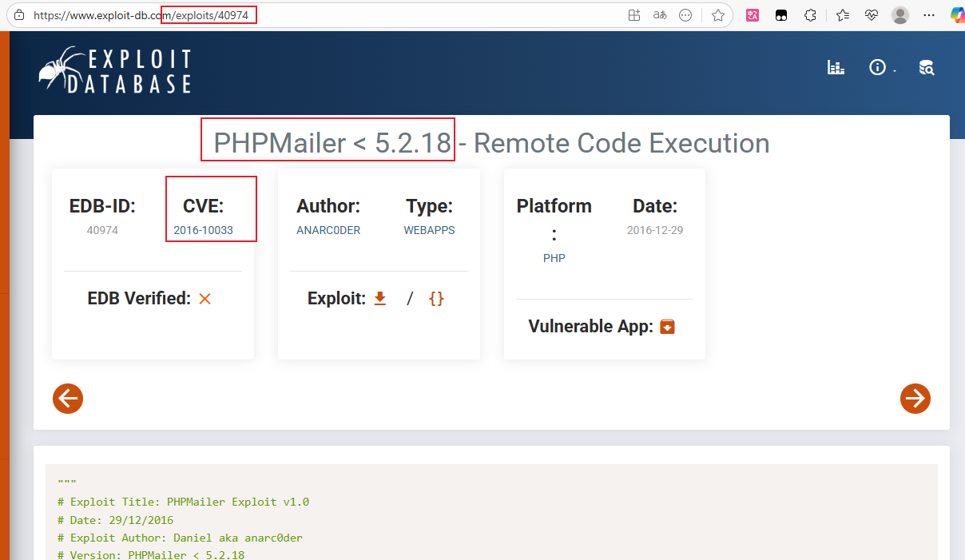Screen dimensions: 965x560
Task: View raw exploit via curly braces icon
Action: [x=436, y=299]
